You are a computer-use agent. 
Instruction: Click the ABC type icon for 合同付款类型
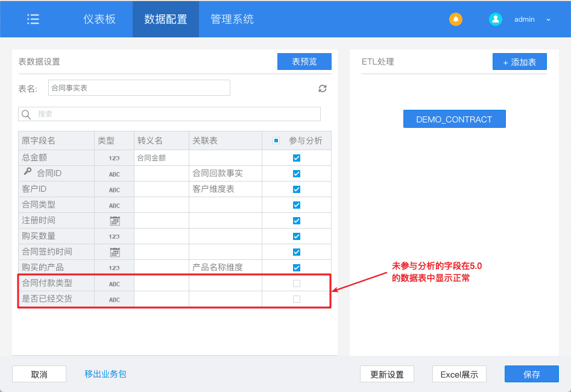(115, 284)
